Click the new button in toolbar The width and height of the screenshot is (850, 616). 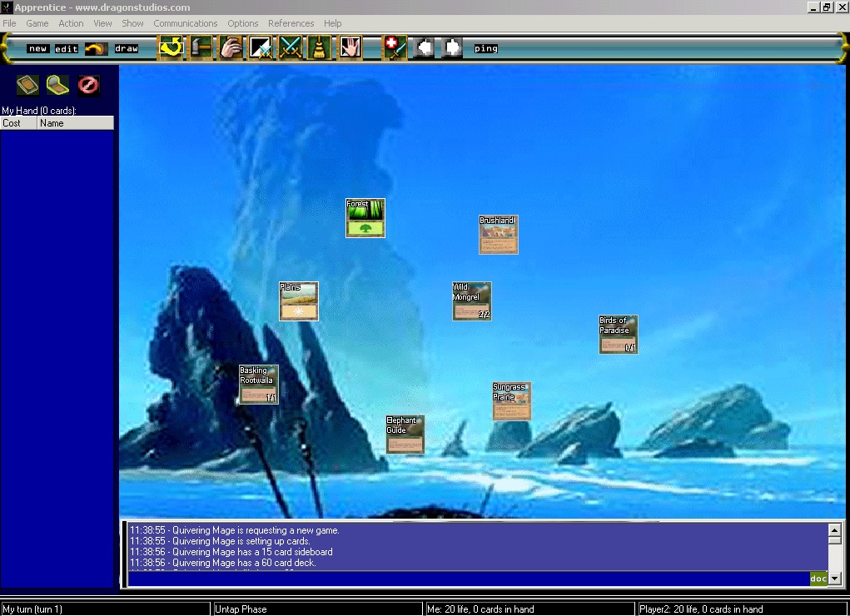(x=38, y=49)
